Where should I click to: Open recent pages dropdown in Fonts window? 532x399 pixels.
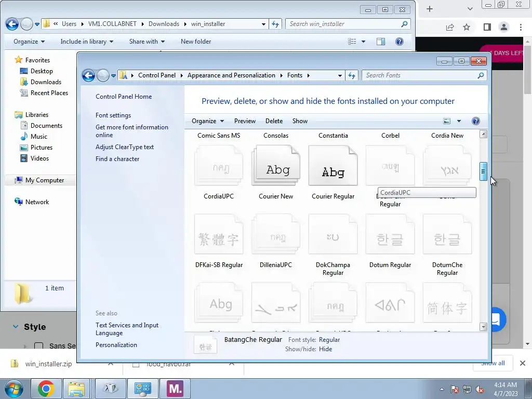click(x=113, y=76)
